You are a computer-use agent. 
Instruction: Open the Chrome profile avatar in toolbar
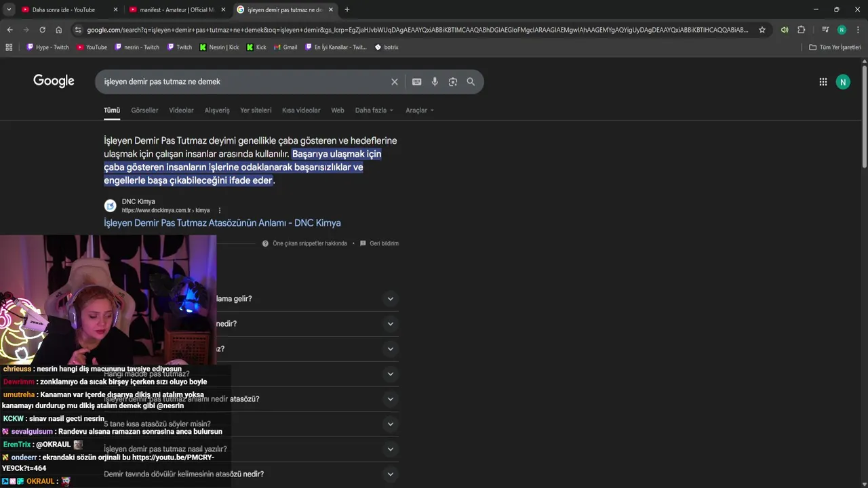pos(842,30)
